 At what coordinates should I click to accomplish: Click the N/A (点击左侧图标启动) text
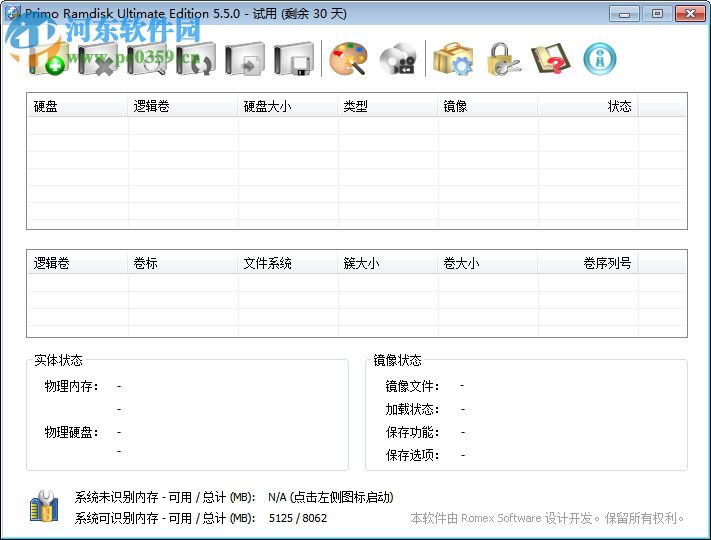[x=331, y=497]
